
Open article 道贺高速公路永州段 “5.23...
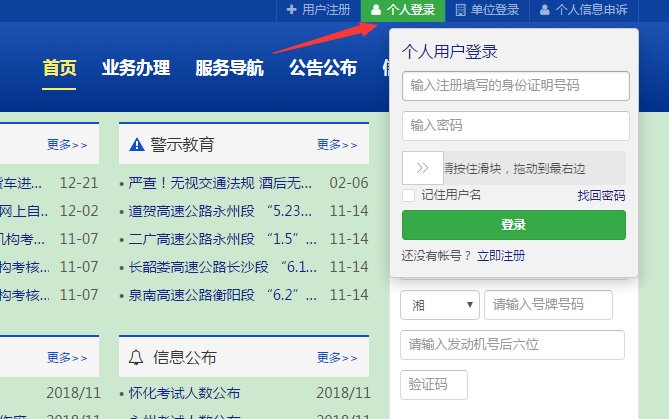[x=220, y=211]
